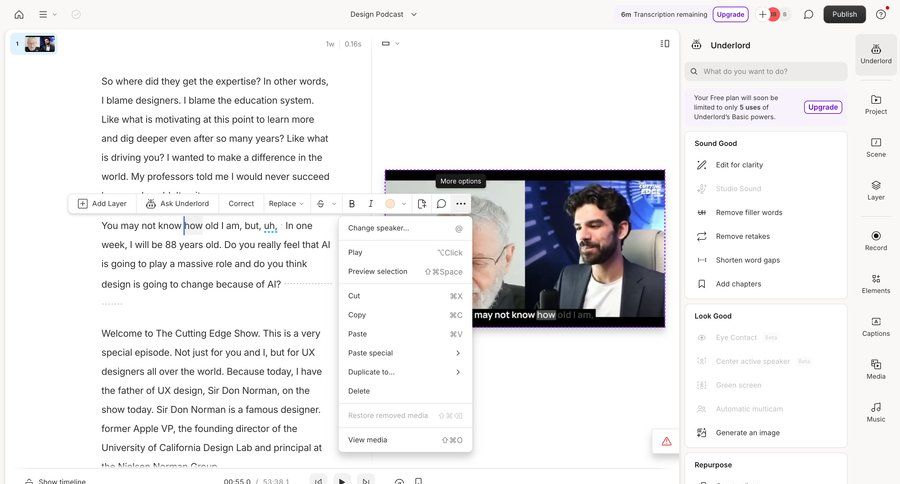The height and width of the screenshot is (484, 900).
Task: Click Ask Underlord in the toolbar
Action: point(177,204)
